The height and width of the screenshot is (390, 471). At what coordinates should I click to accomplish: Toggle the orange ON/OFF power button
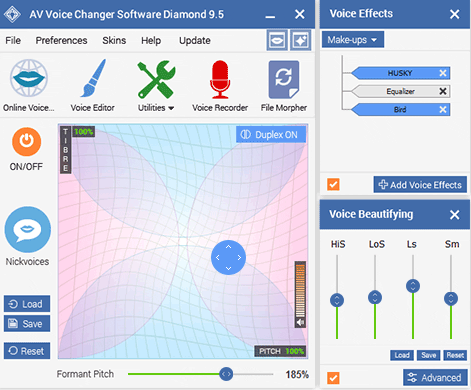pos(26,142)
